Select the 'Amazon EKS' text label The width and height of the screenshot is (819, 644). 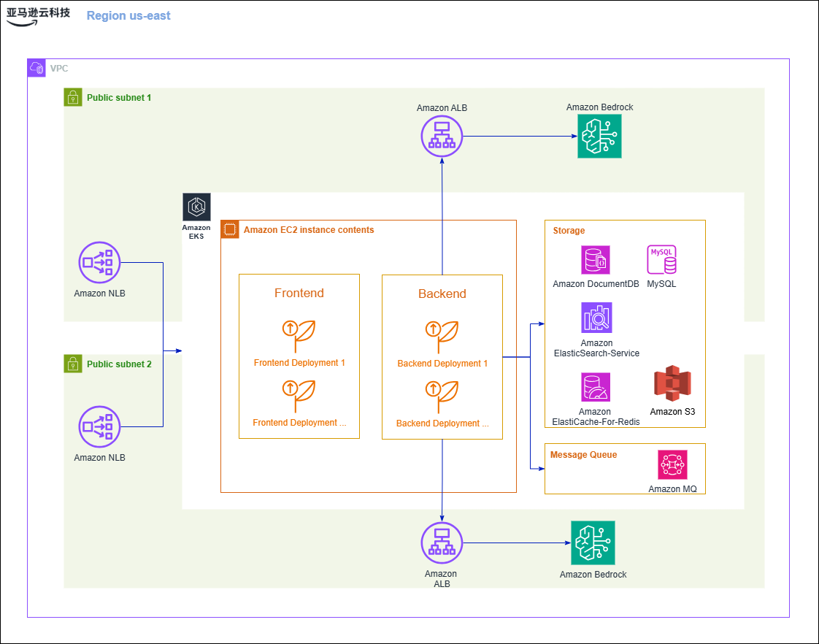pos(196,232)
